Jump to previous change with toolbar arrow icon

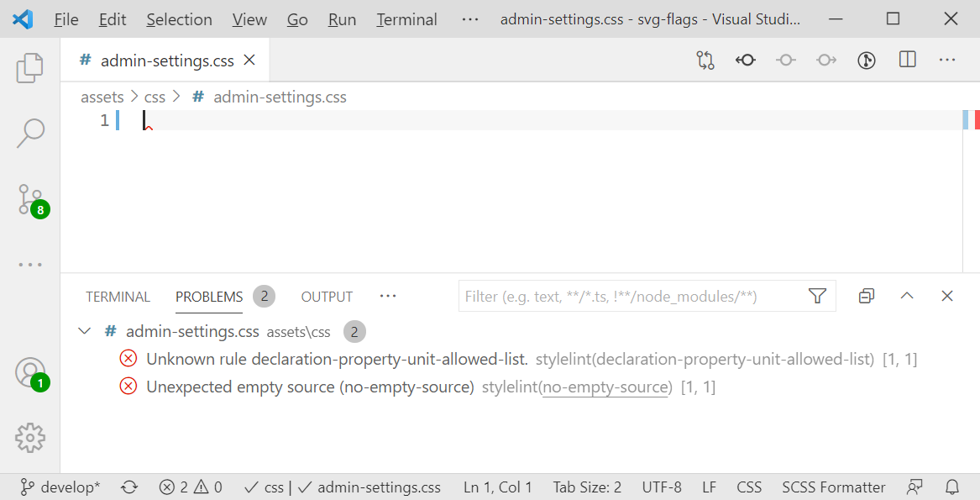click(745, 60)
